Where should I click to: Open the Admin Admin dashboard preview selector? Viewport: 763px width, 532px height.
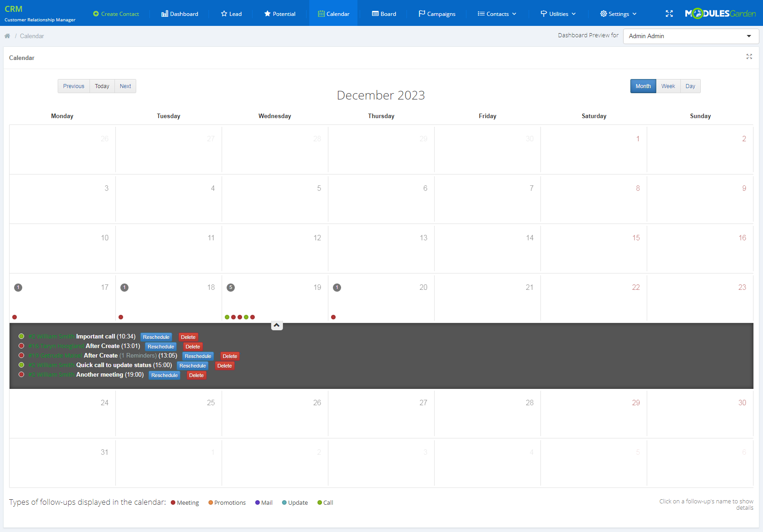[x=690, y=36]
